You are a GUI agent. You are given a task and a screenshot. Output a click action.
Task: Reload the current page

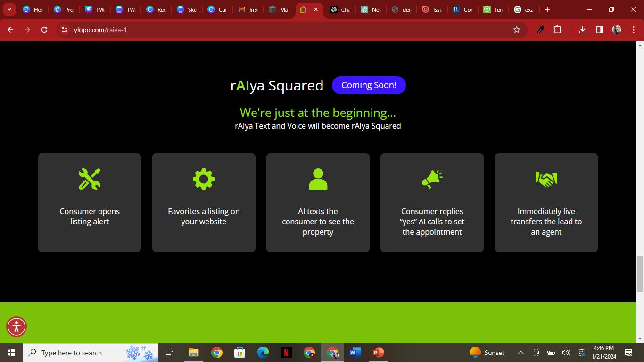pos(44,30)
